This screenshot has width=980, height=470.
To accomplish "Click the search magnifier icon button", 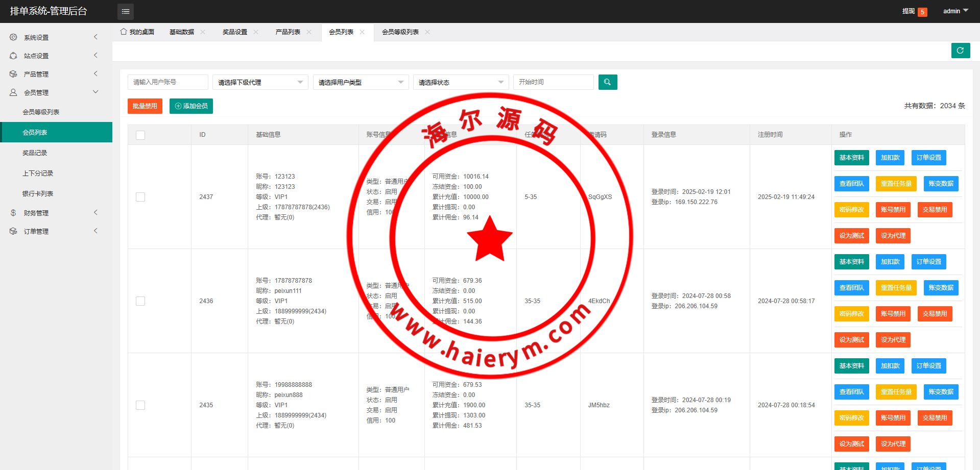I will 607,82.
